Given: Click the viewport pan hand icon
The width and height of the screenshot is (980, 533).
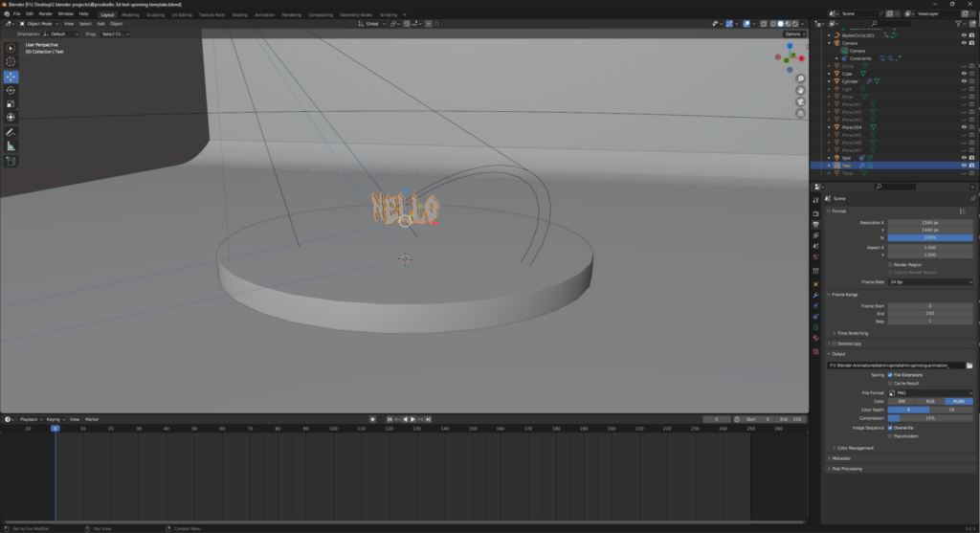Looking at the screenshot, I should 800,90.
